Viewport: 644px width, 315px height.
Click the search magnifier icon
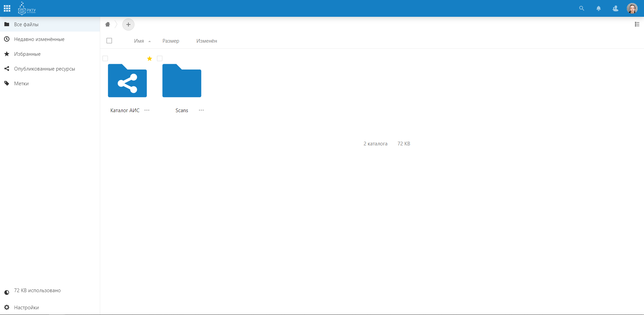(581, 8)
